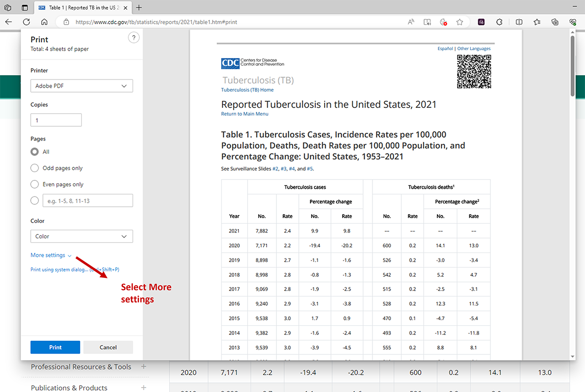The image size is (585, 392).
Task: Click the Copies input field
Action: [x=56, y=119]
